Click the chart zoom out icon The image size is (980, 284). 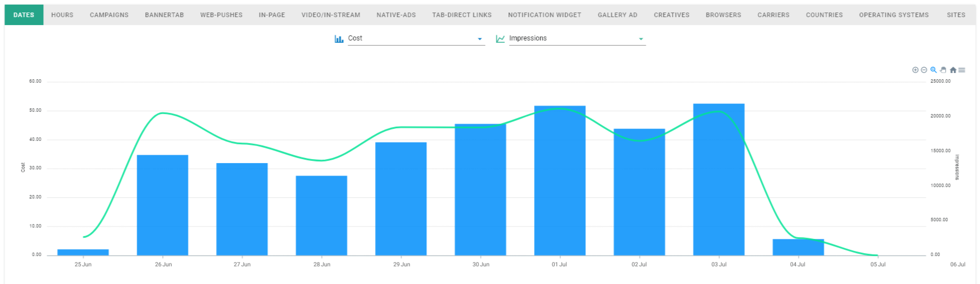tap(924, 70)
